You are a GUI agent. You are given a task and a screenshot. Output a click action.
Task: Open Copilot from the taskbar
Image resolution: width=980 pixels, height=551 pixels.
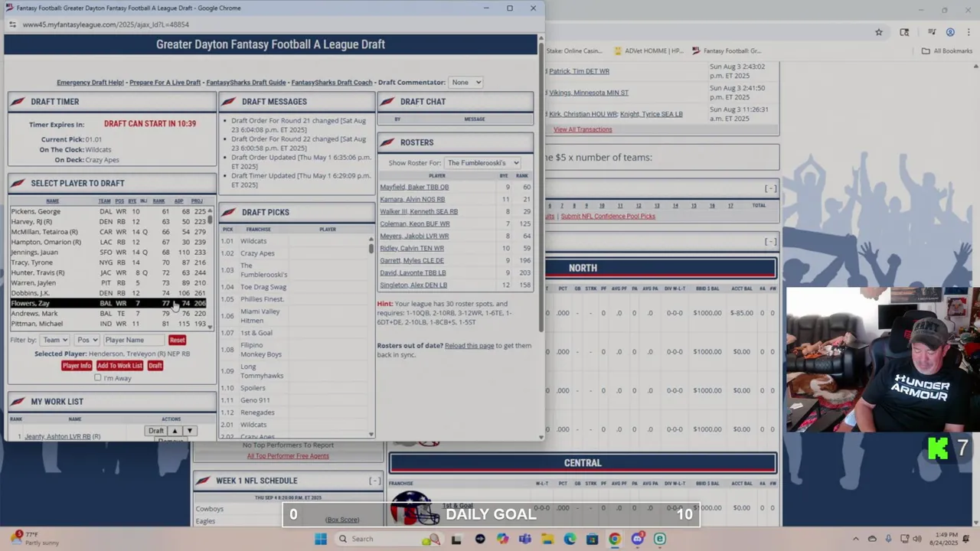[502, 539]
